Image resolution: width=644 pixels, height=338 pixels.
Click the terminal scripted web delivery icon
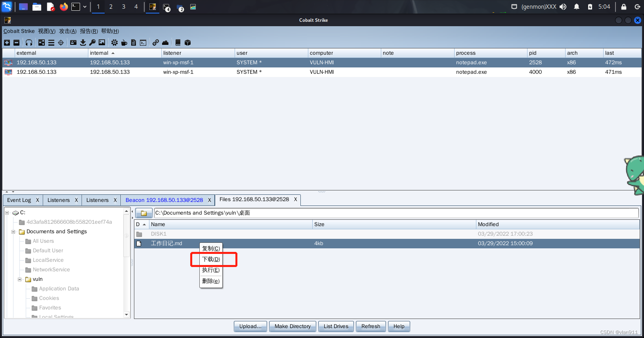(x=143, y=42)
